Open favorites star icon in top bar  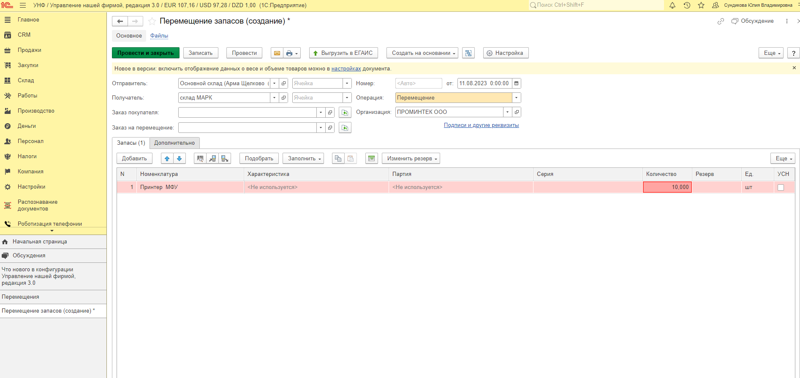pyautogui.click(x=701, y=5)
